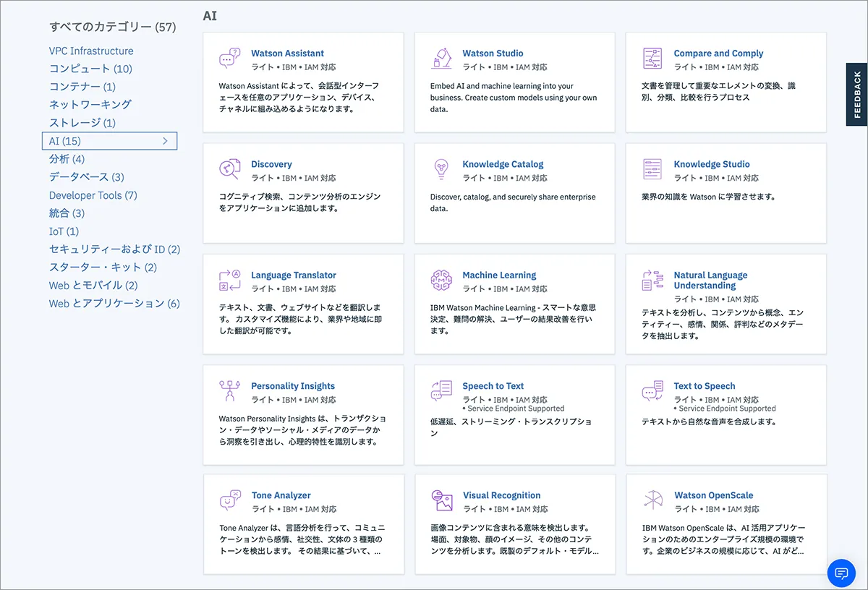This screenshot has height=590, width=868.
Task: Open the blue chat support bubble
Action: [x=841, y=573]
